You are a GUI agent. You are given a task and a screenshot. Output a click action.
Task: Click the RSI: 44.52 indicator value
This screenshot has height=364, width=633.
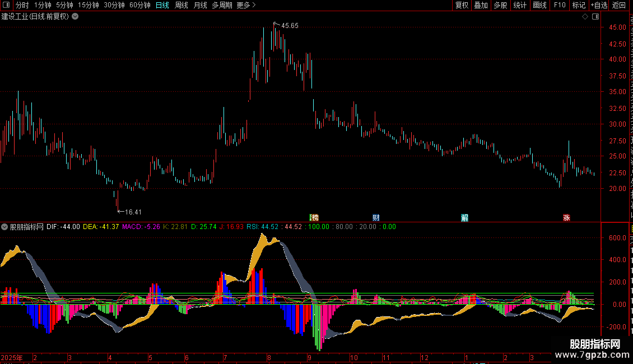[262, 227]
